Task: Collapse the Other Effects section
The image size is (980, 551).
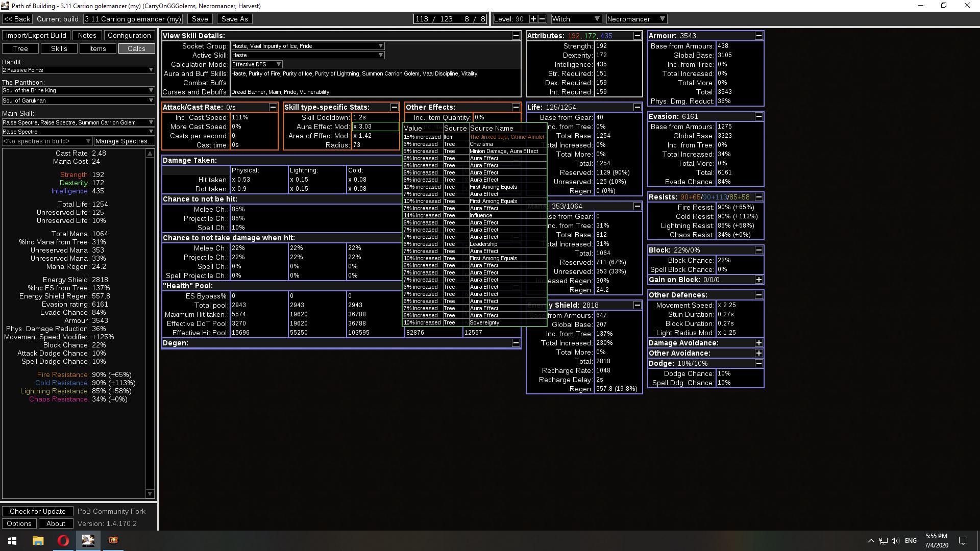Action: click(516, 107)
